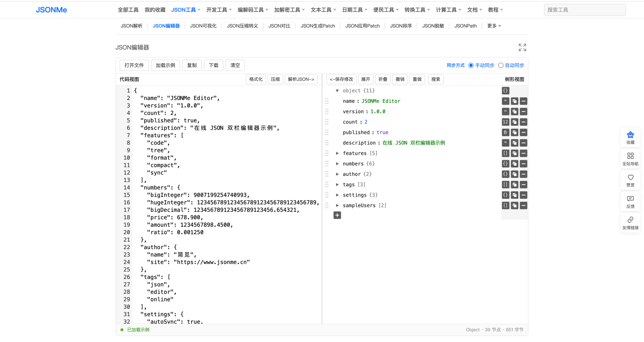The width and height of the screenshot is (644, 342).
Task: Remove the author row
Action: click(523, 174)
